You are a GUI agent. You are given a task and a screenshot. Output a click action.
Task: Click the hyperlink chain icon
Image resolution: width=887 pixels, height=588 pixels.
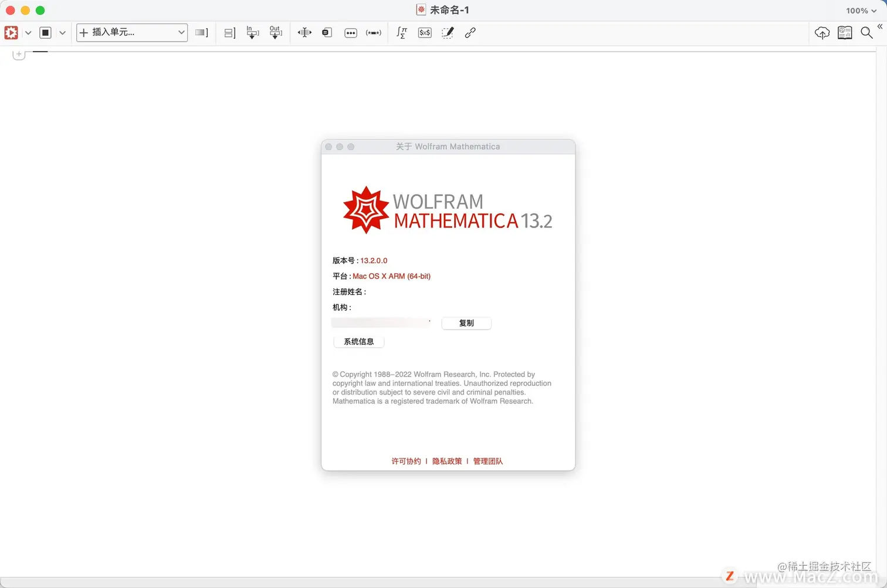pos(470,33)
